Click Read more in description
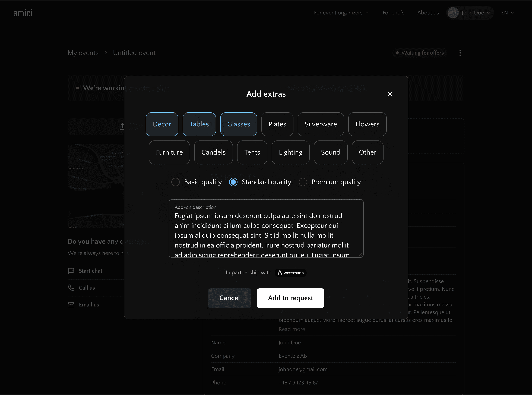532x395 pixels. point(292,329)
